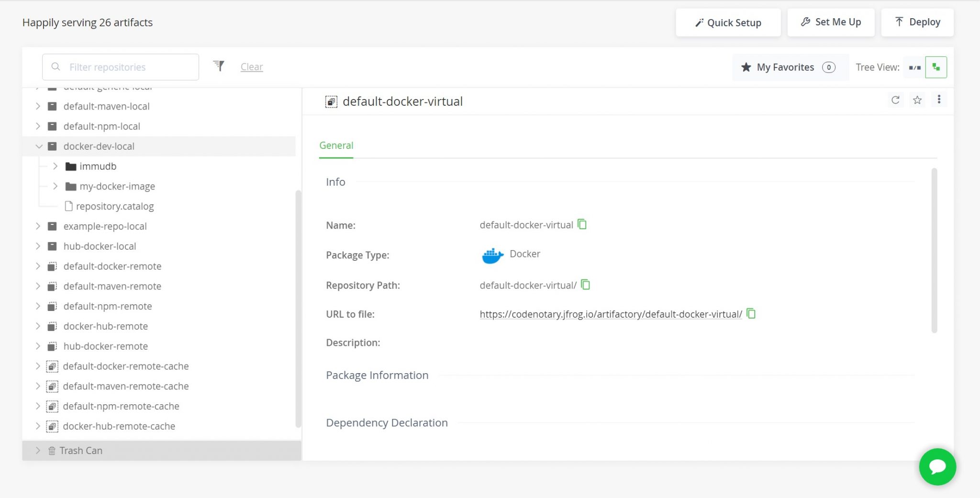
Task: Expand the hub-docker-remote repository
Action: [38, 346]
